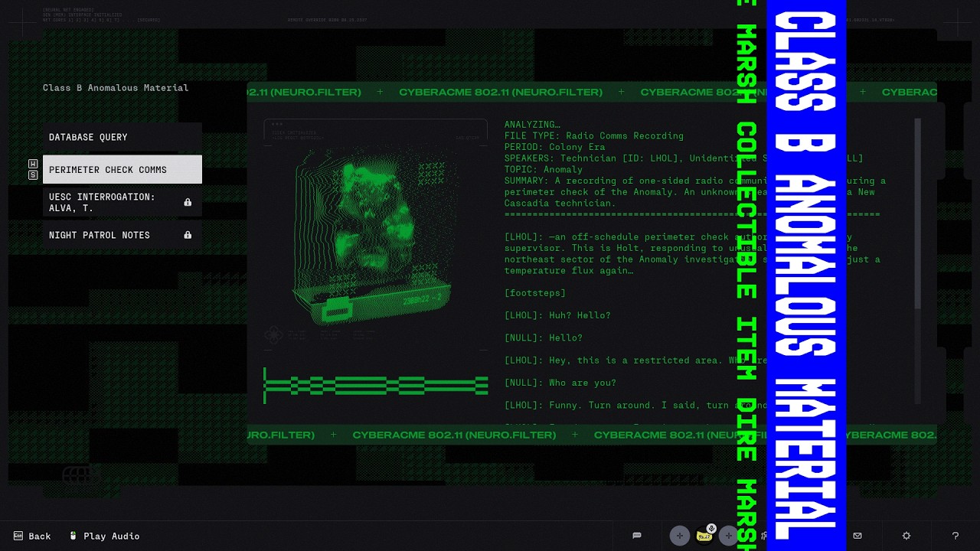Open settings gear icon

click(x=906, y=536)
